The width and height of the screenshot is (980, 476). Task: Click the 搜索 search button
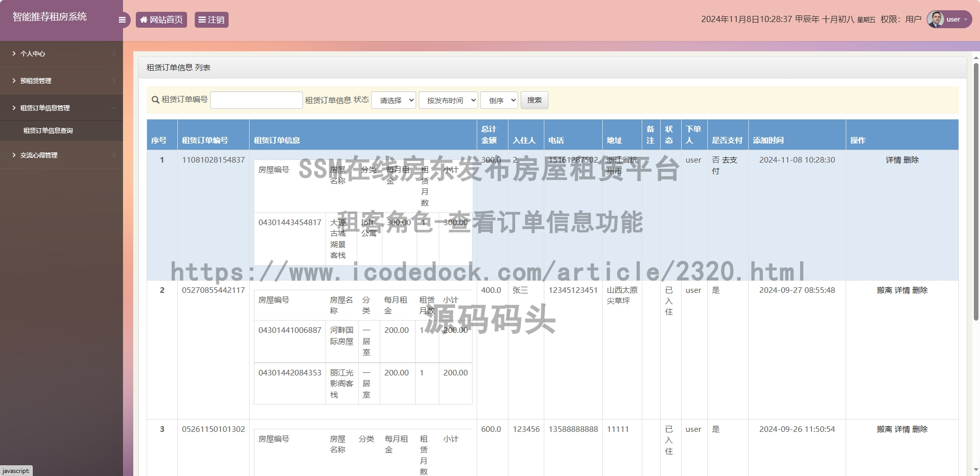535,100
